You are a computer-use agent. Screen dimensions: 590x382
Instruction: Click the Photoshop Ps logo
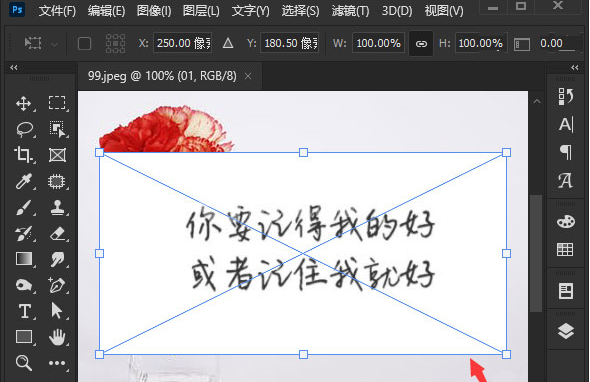click(x=17, y=9)
